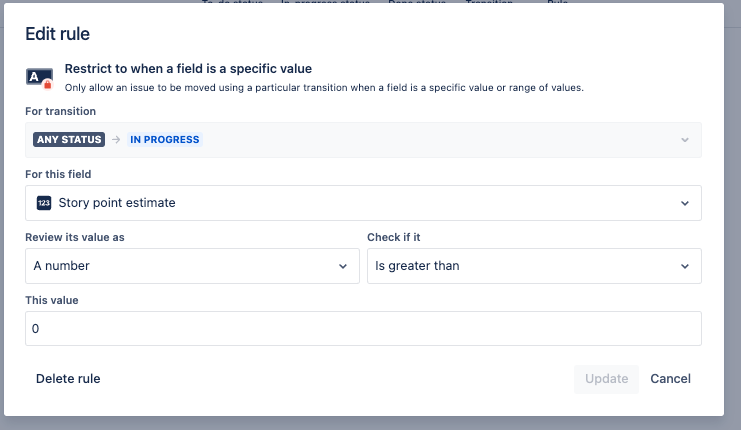Viewport: 741px width, 430px height.
Task: Click the Restrict to when a field title
Action: click(188, 69)
